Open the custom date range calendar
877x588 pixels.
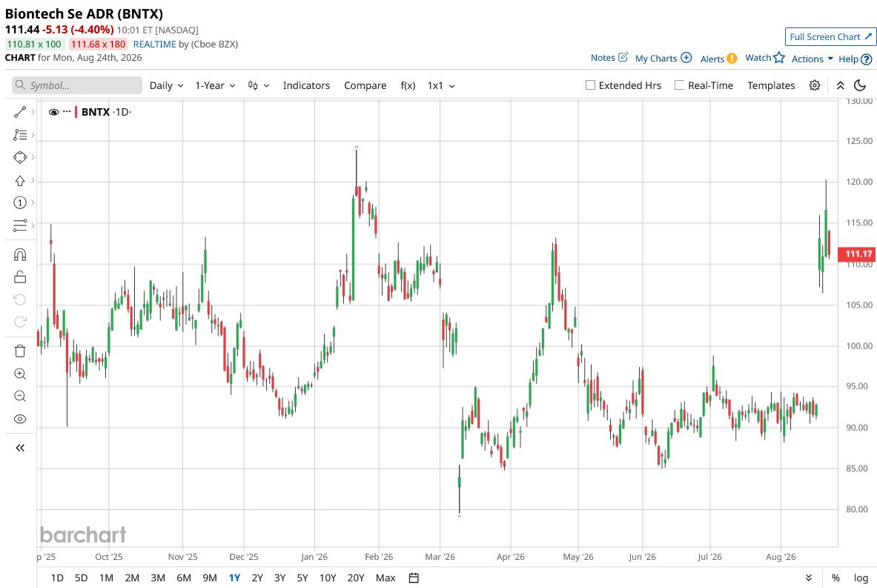[x=414, y=578]
